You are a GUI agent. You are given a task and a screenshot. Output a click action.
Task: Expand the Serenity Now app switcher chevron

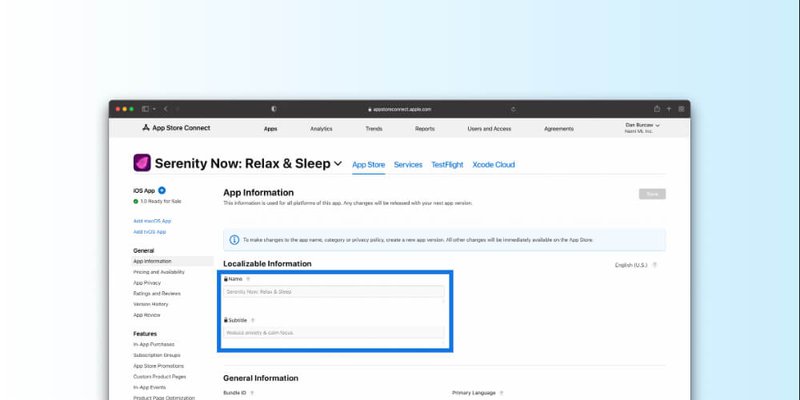[338, 164]
